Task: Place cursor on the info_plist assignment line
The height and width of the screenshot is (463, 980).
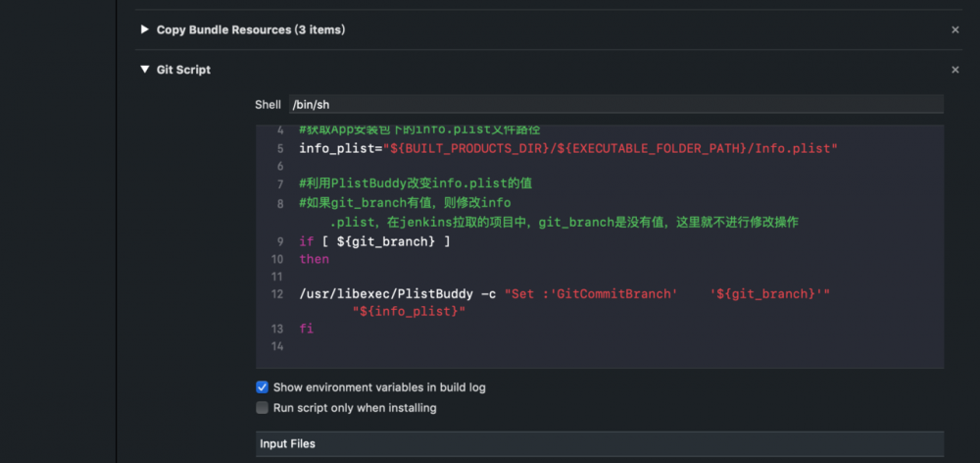Action: 568,148
